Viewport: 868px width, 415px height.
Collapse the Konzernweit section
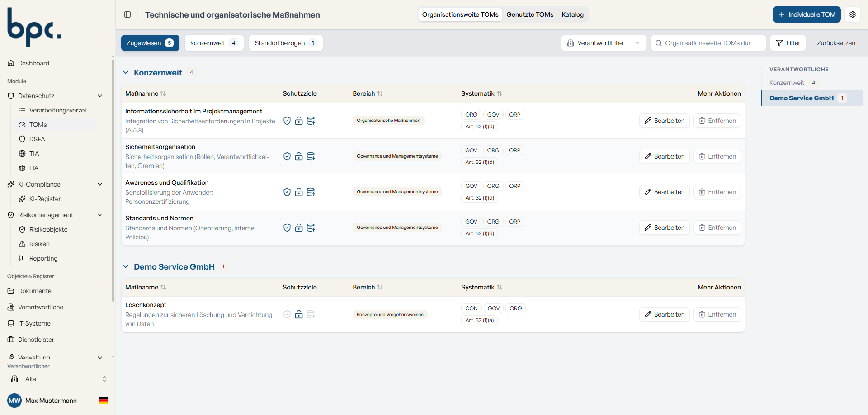click(126, 72)
